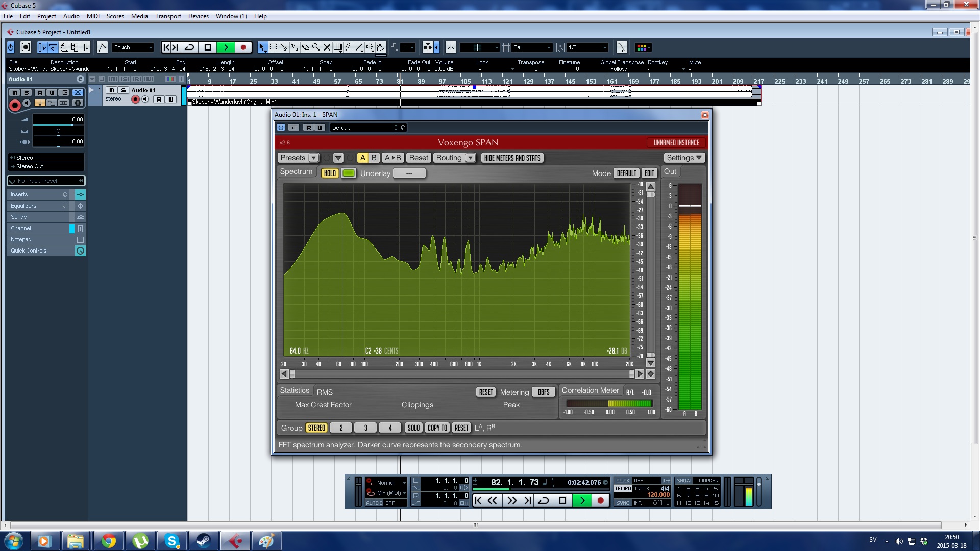Viewport: 980px width, 551px height.
Task: Open uTorrent from the taskbar
Action: (140, 541)
